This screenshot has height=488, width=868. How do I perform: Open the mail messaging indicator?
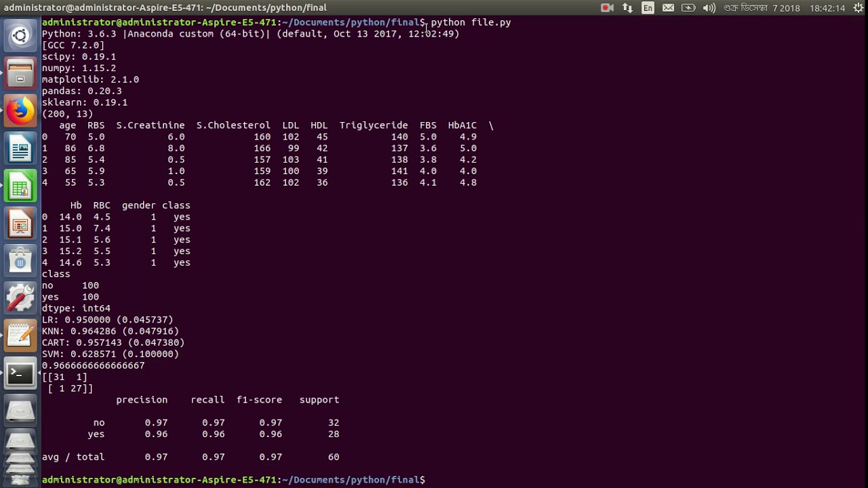pyautogui.click(x=669, y=8)
